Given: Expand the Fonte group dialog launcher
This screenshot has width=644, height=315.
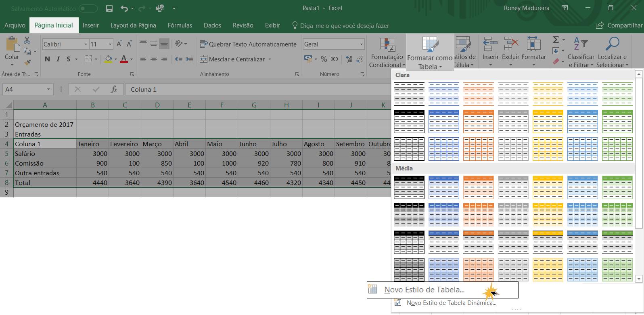Looking at the screenshot, I should click(132, 74).
